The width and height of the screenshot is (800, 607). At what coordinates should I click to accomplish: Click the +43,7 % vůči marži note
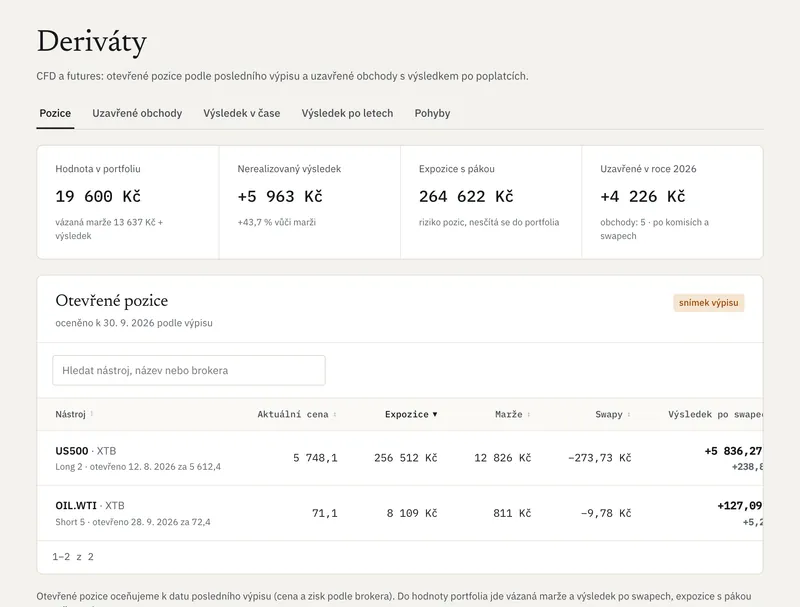pos(277,222)
